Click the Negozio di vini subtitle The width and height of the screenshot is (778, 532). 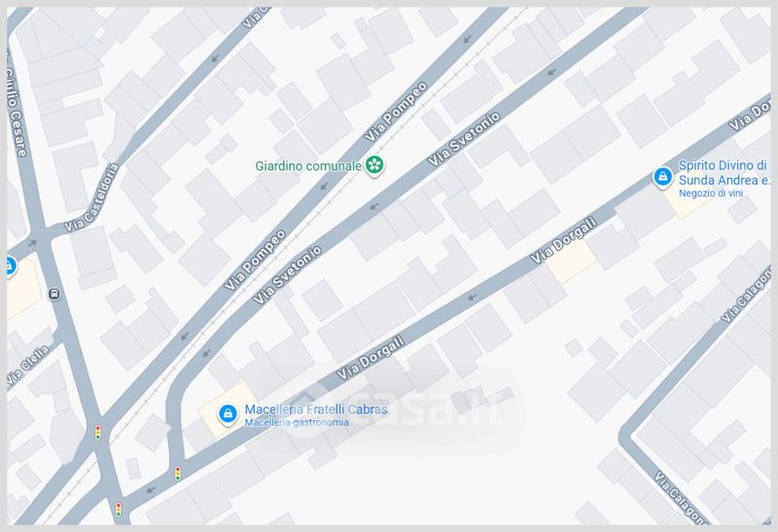click(x=711, y=193)
